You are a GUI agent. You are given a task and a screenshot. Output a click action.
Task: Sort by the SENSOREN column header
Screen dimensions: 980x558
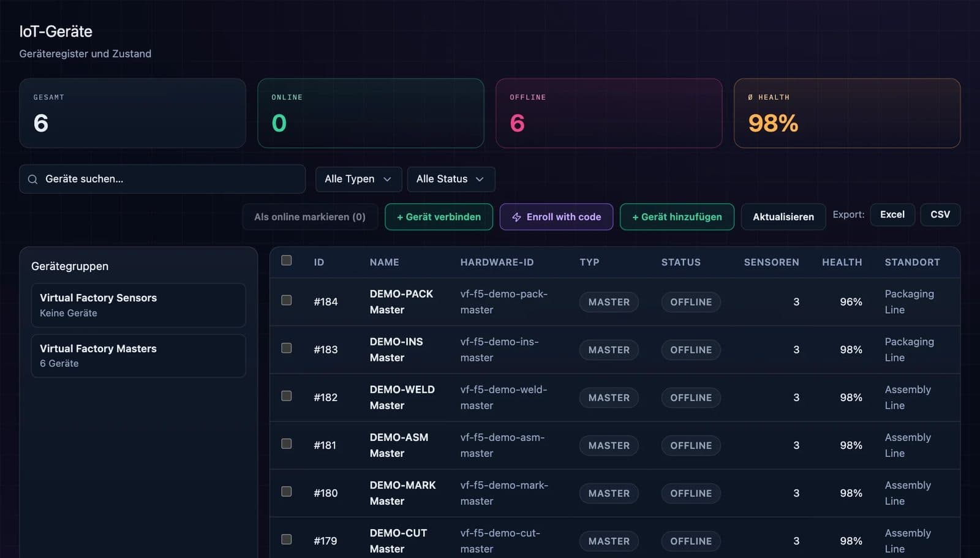[771, 262]
